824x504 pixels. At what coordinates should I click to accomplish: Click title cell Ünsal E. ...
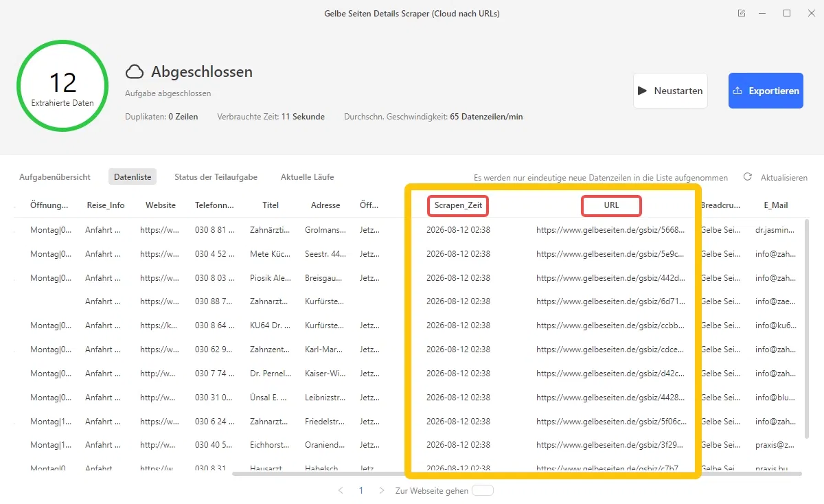tap(270, 398)
